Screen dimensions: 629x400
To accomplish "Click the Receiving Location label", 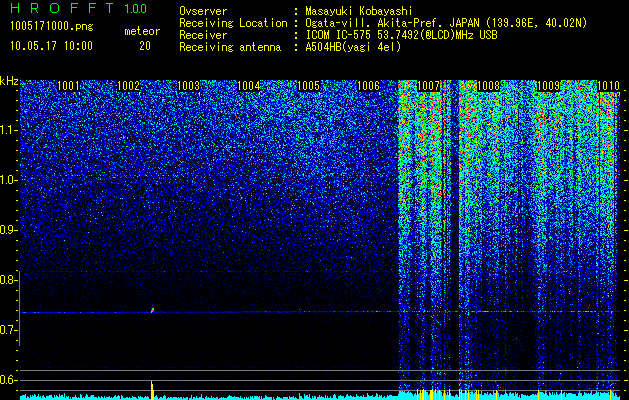I will [x=233, y=23].
